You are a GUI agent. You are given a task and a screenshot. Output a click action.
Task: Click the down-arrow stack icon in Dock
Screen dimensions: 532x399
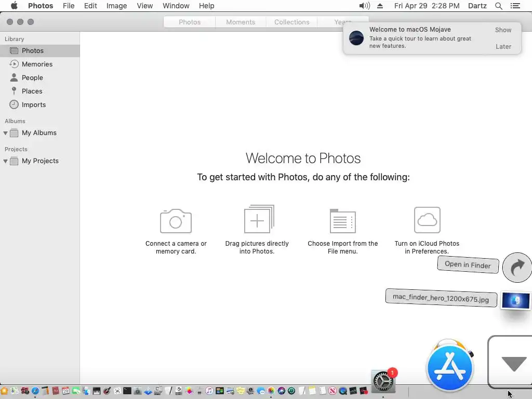point(512,362)
